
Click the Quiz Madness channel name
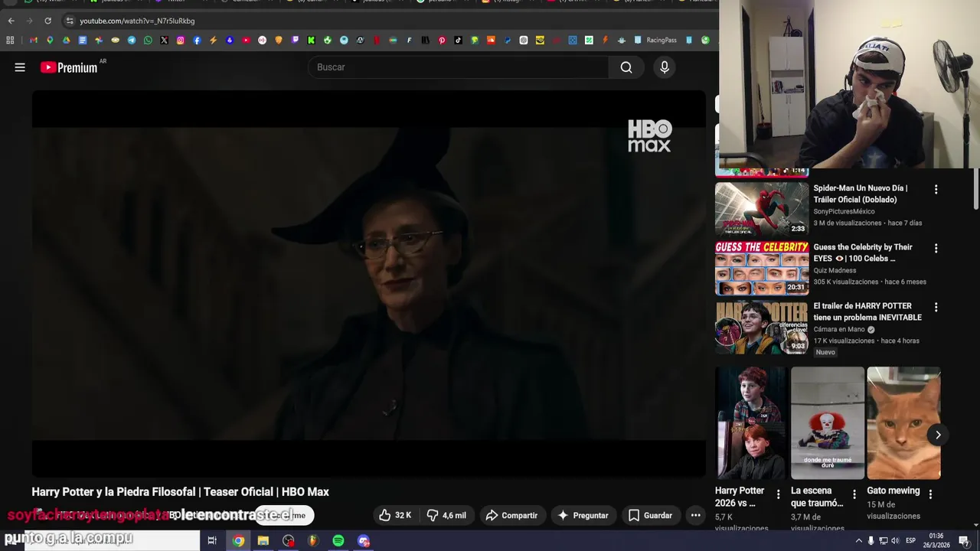click(835, 270)
